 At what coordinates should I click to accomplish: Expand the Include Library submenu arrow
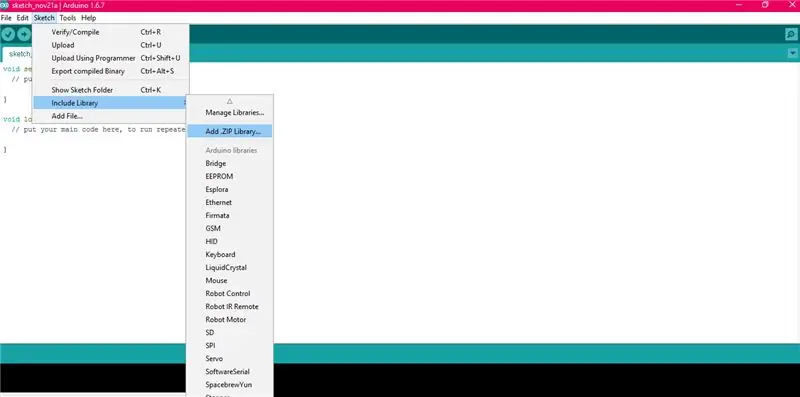pyautogui.click(x=184, y=103)
